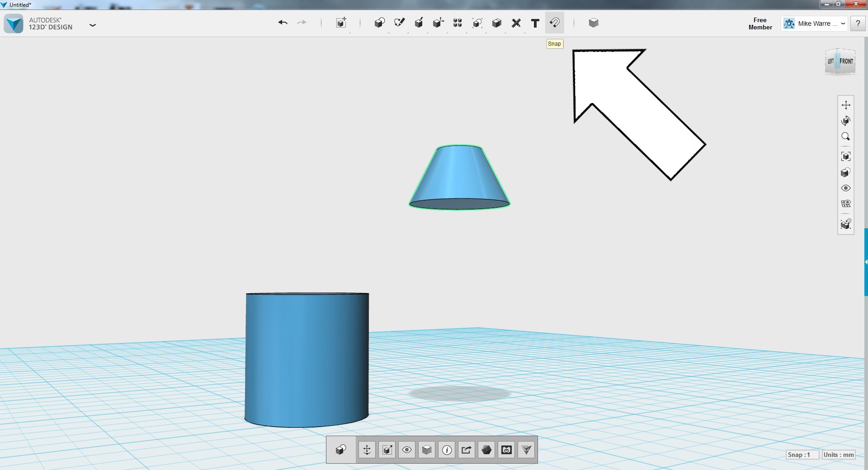Viewport: 868px width, 470px height.
Task: Open the Primitives cube-and-sphere menu in the top toolbar
Action: [x=380, y=23]
